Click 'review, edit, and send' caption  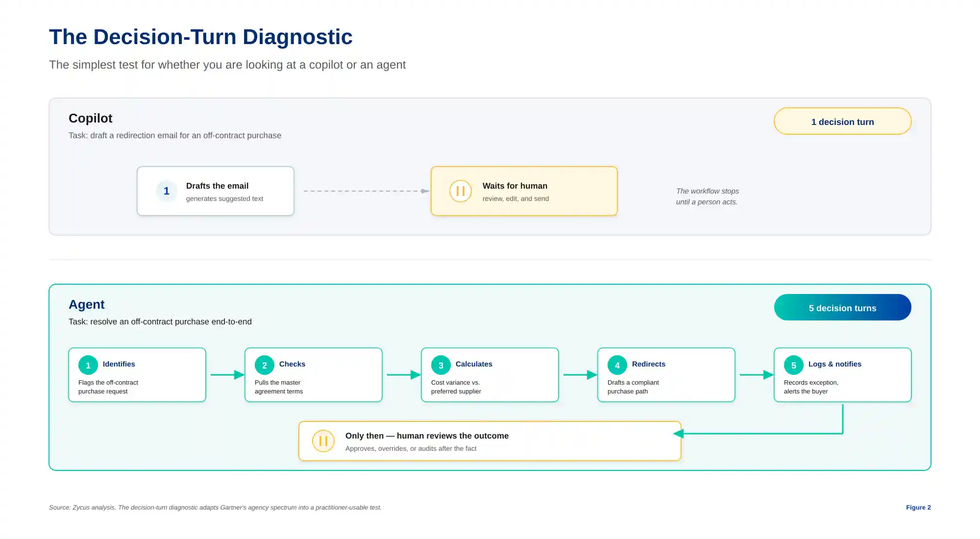click(x=515, y=198)
